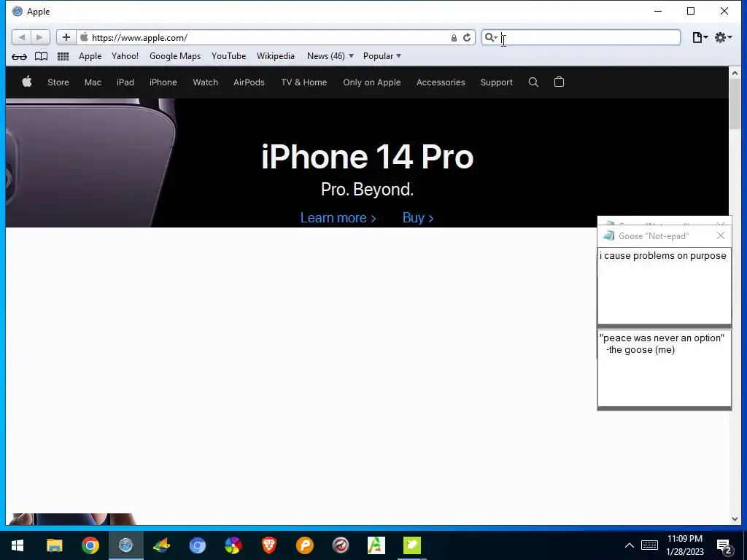747x560 pixels.
Task: Switch to Safari in the taskbar
Action: coord(125,545)
